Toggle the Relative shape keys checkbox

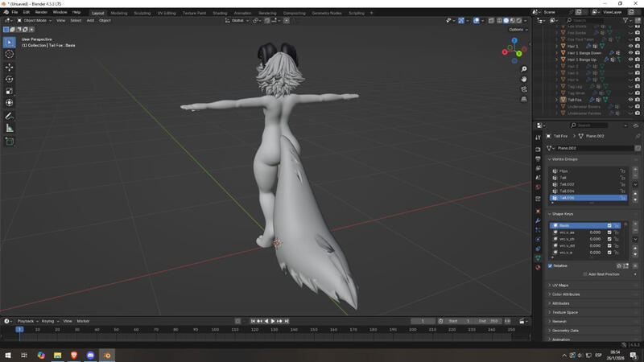click(x=551, y=266)
